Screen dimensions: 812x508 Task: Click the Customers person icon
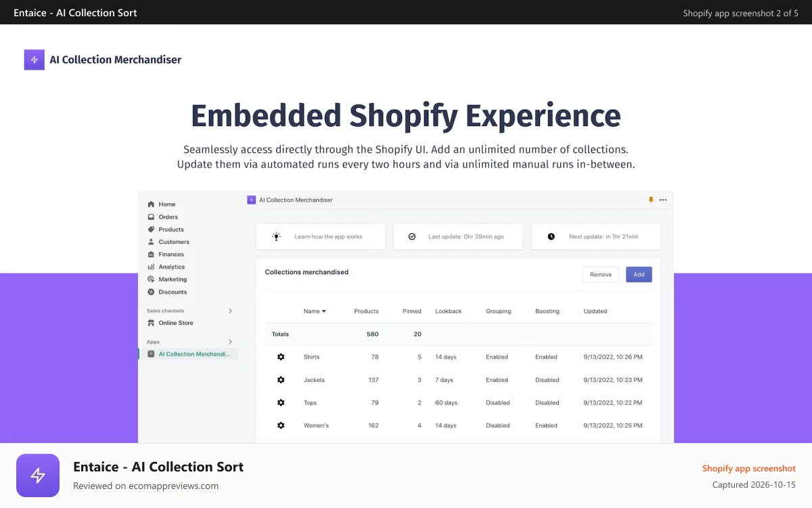click(x=151, y=242)
